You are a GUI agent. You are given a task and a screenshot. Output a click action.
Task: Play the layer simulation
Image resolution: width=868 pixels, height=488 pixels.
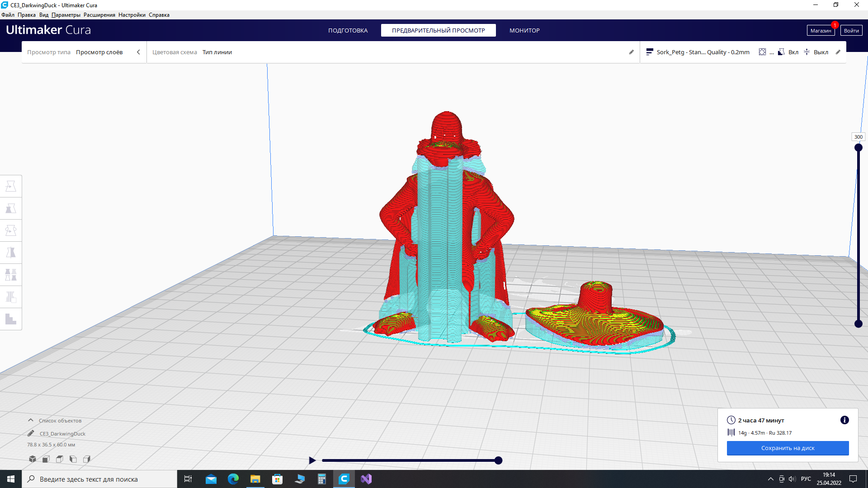tap(312, 460)
